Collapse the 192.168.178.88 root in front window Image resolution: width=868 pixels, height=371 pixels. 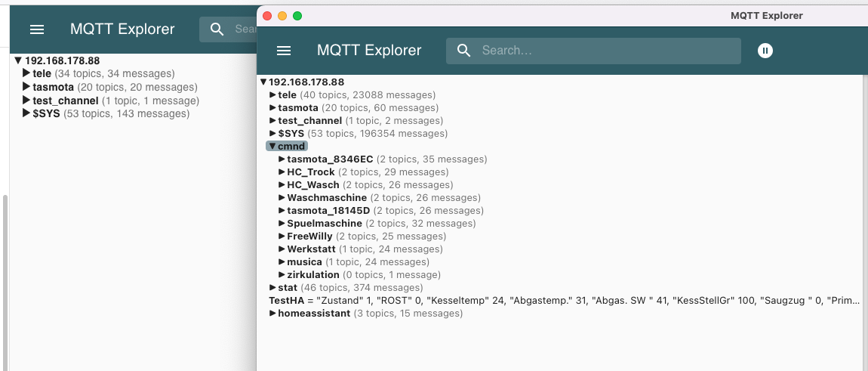(x=263, y=82)
